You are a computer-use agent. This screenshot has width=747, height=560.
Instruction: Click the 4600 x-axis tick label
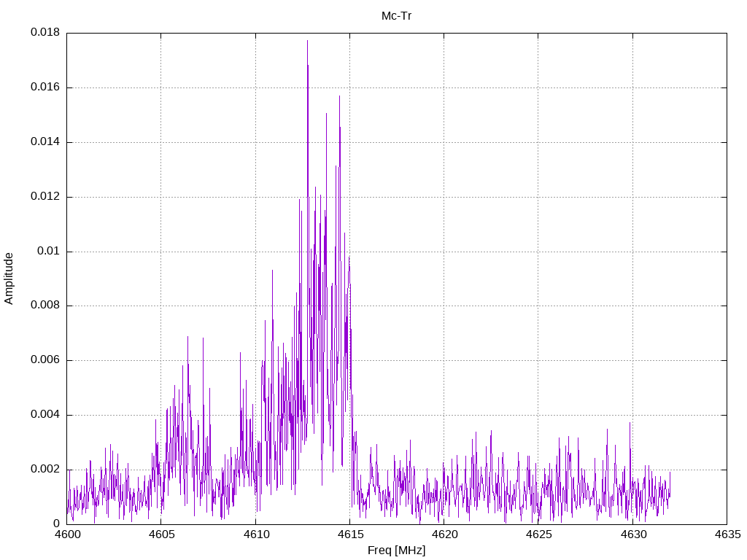point(66,534)
